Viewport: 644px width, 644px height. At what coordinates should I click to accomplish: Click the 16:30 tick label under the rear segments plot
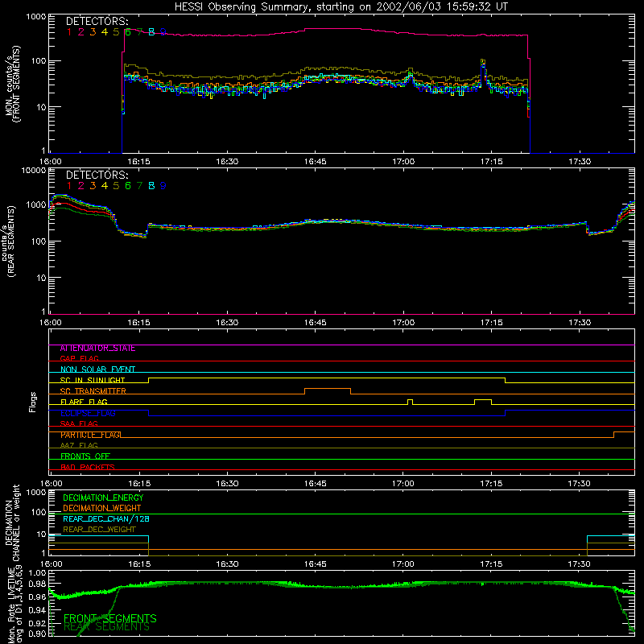(227, 323)
